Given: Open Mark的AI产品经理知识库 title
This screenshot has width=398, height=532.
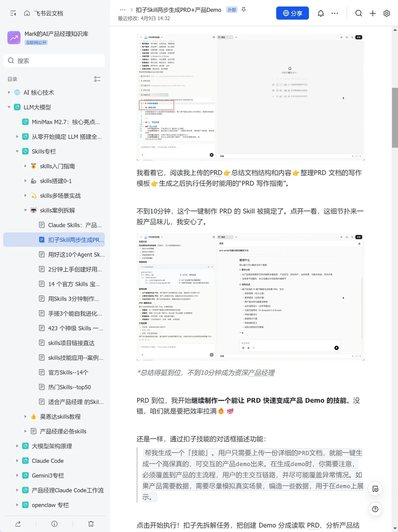Looking at the screenshot, I should [x=56, y=34].
